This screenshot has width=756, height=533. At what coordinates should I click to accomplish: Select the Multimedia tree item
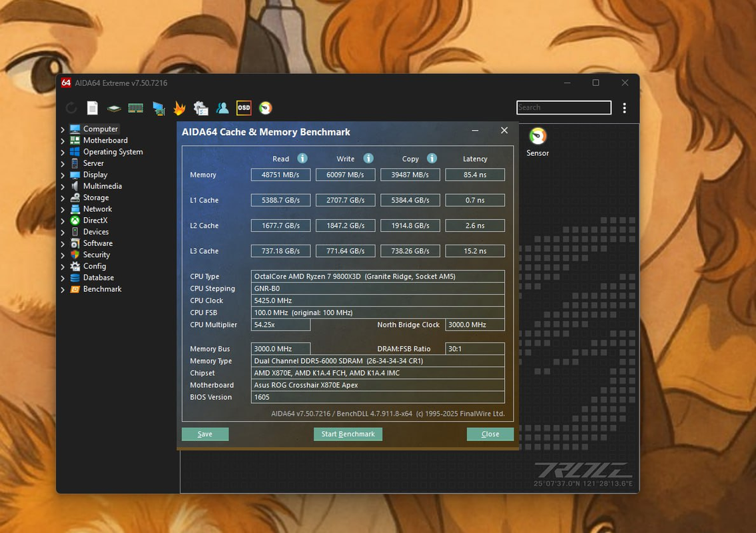[x=102, y=186]
